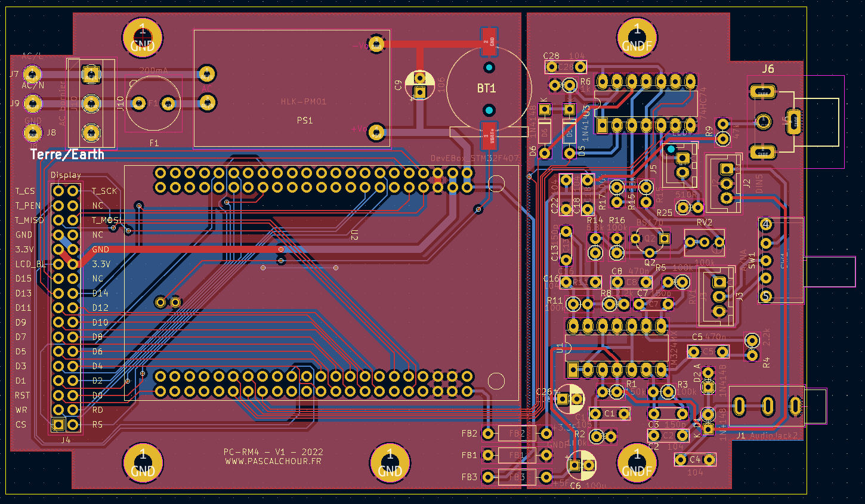The image size is (865, 504).
Task: Click the GND mounting hole above the fuse
Action: pos(143,39)
